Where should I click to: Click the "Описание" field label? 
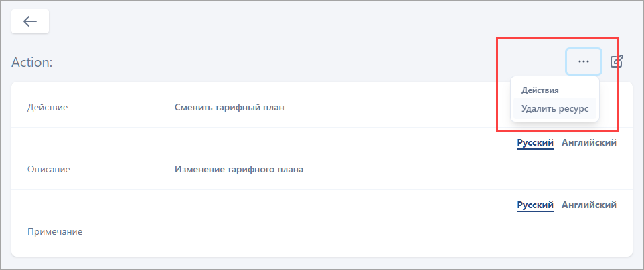tap(48, 169)
